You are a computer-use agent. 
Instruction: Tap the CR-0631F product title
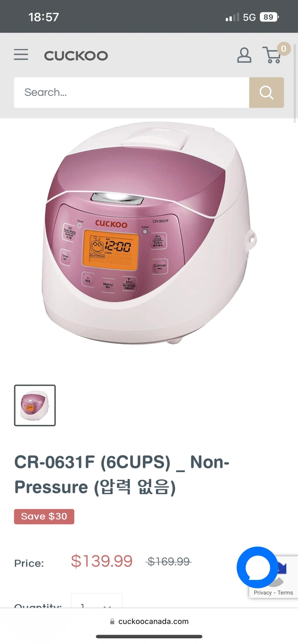tap(122, 474)
